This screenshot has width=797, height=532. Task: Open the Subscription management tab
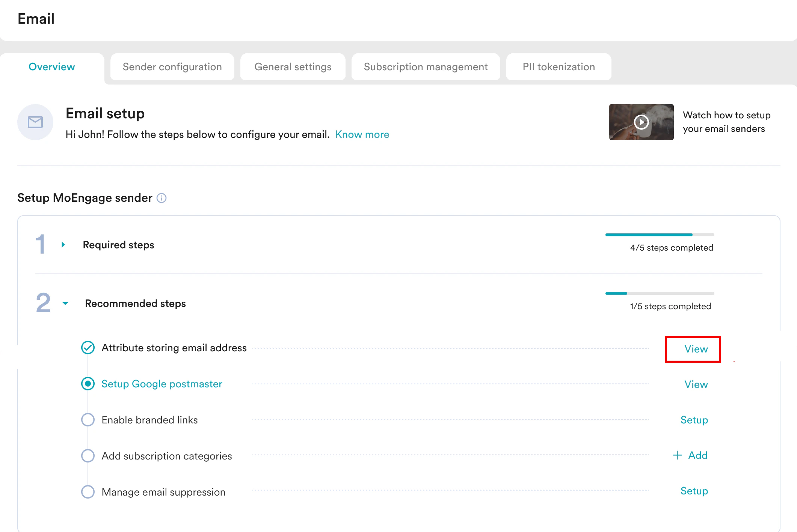[426, 67]
